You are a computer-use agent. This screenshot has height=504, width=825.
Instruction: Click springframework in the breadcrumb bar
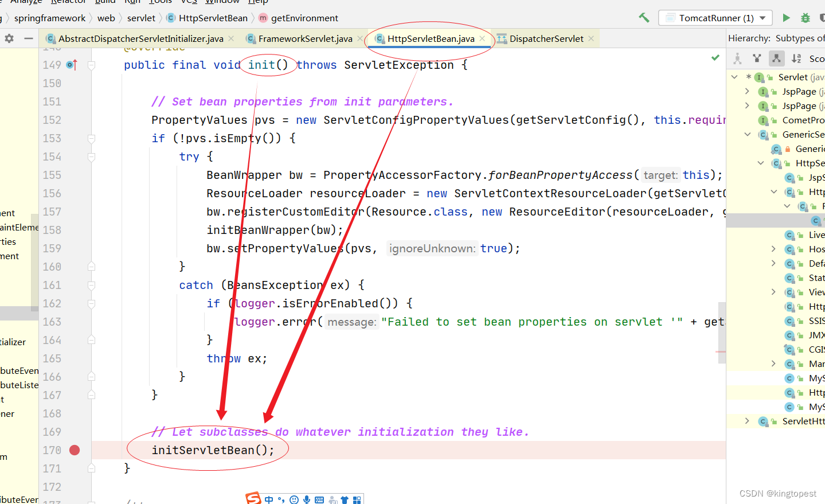[x=50, y=18]
